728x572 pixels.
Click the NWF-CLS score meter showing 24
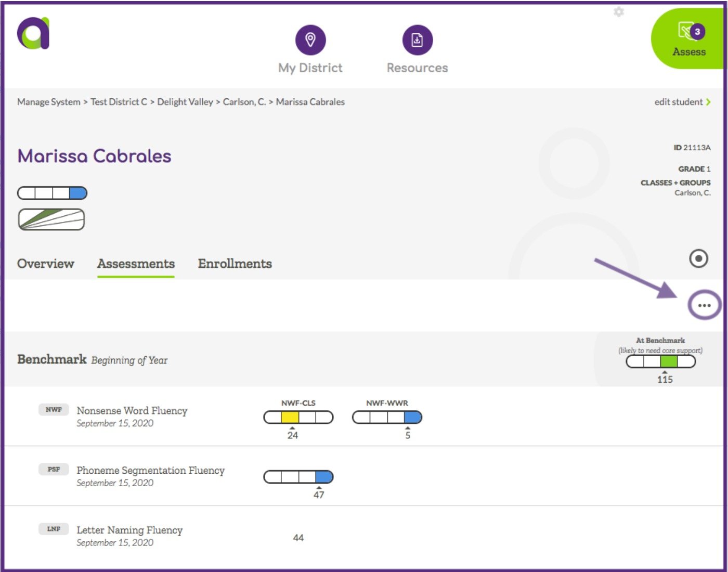[298, 417]
